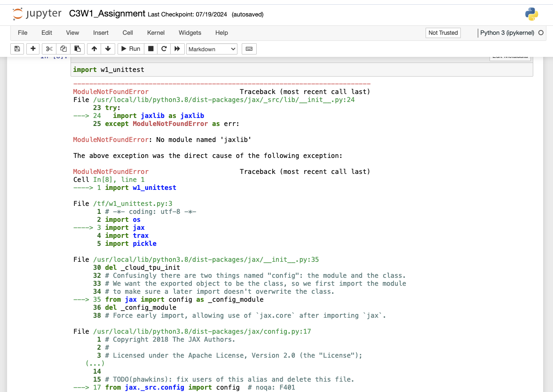This screenshot has height=392, width=553.
Task: Rename notebook title C3W1_Assignment
Action: click(107, 14)
